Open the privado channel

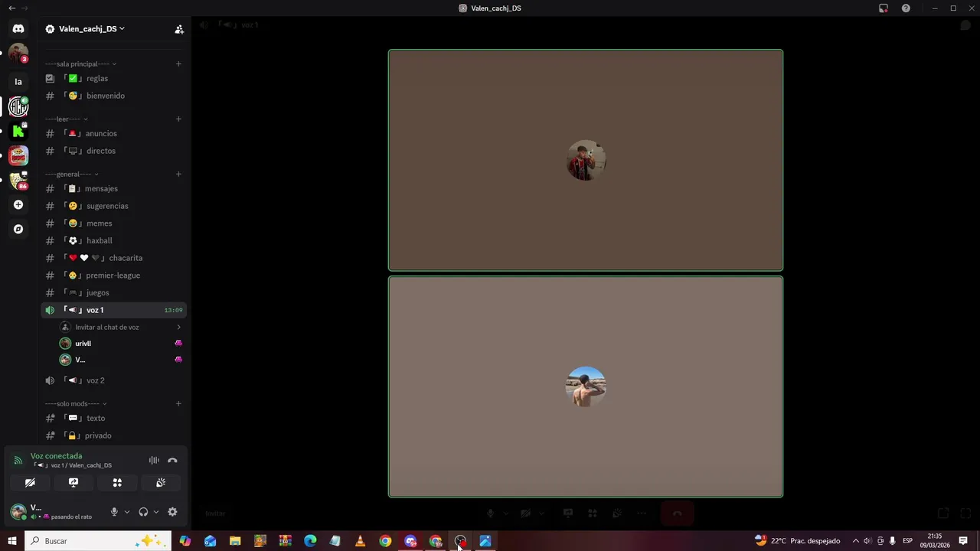pos(113,435)
